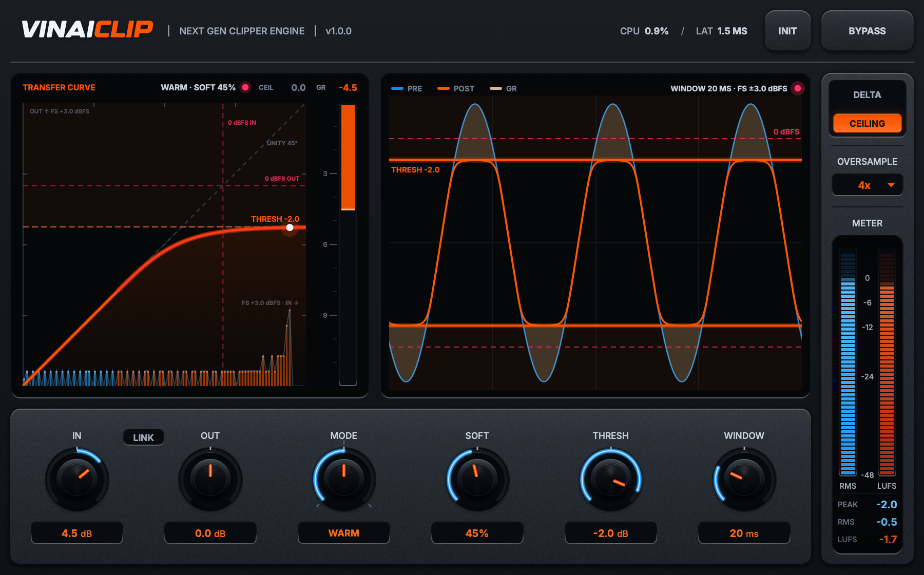Viewport: 924px width, 575px height.
Task: Open the 4x oversample dropdown
Action: [867, 185]
